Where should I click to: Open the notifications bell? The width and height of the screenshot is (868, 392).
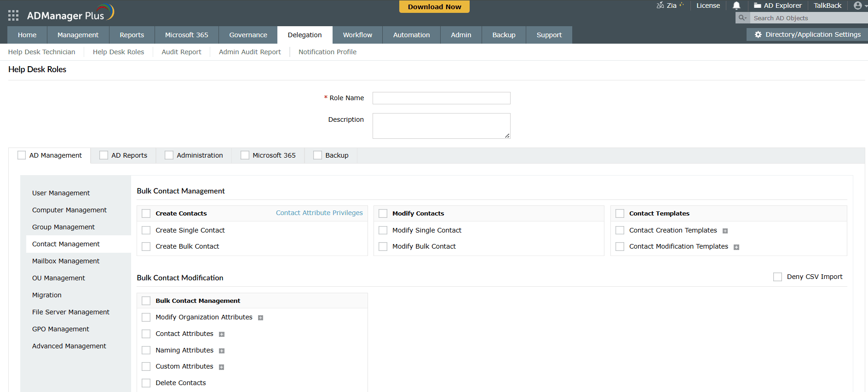(x=736, y=6)
